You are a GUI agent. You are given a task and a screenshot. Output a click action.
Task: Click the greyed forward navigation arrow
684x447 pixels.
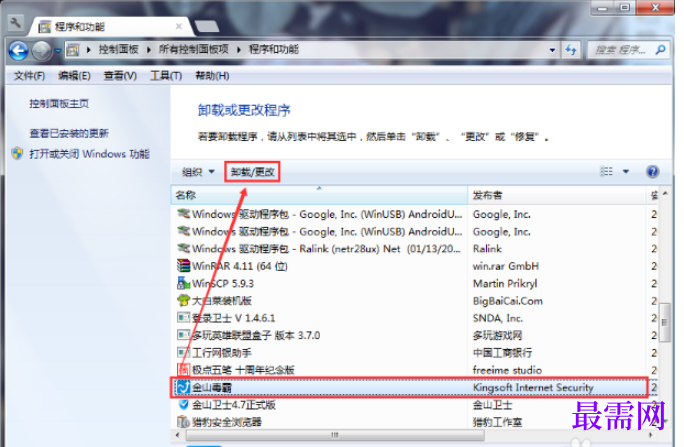(41, 51)
